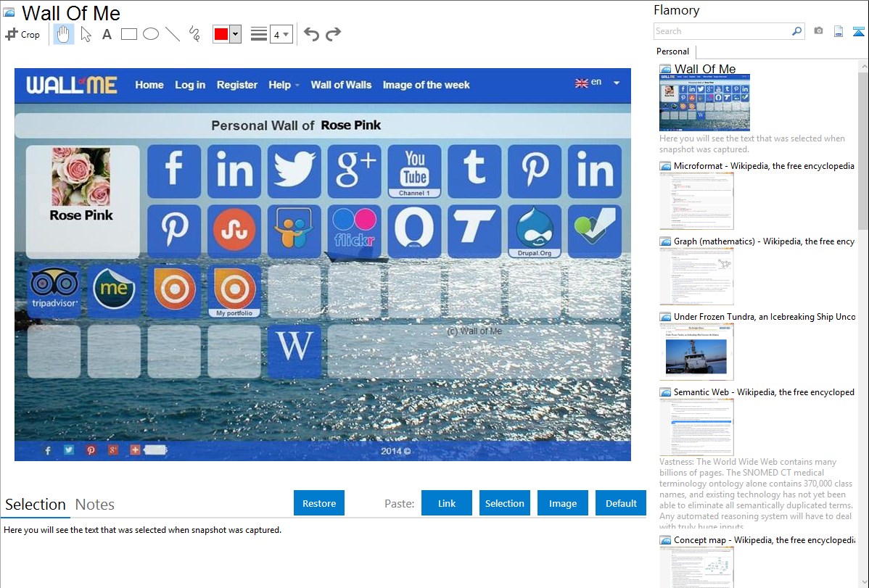Click the Restore button
The image size is (869, 588).
[x=319, y=503]
